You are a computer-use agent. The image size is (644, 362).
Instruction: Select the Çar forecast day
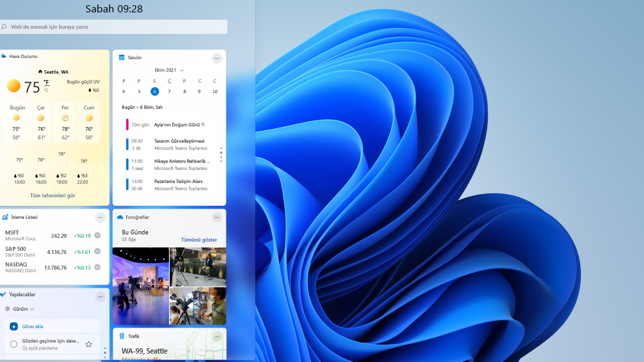tap(41, 122)
